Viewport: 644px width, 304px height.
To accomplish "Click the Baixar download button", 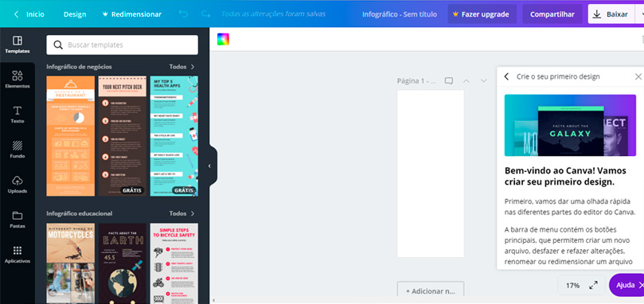I will point(611,14).
